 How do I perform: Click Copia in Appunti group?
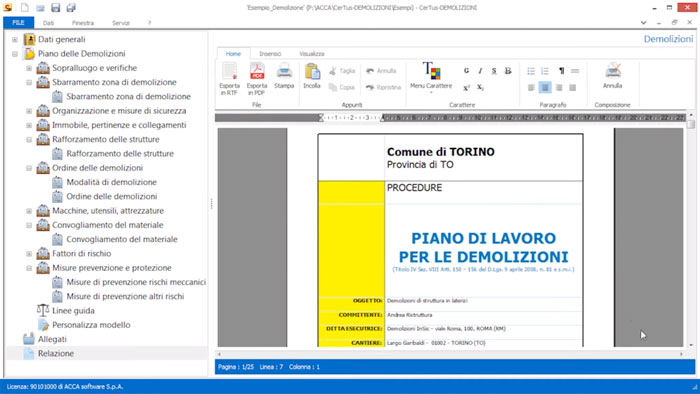(342, 87)
